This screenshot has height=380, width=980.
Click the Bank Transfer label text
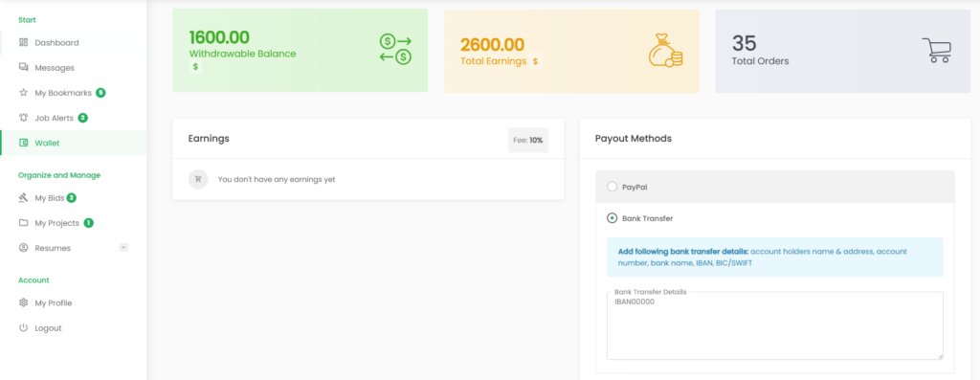point(648,218)
